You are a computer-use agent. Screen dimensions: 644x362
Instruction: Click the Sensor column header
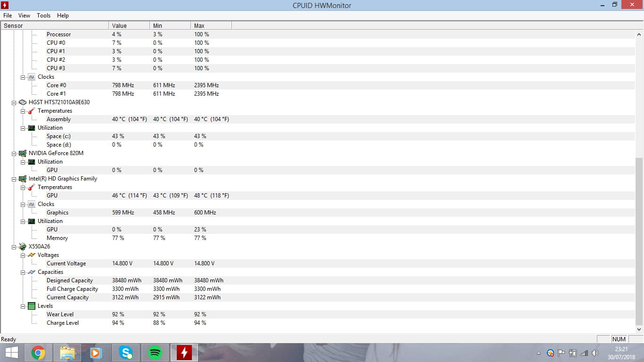55,25
